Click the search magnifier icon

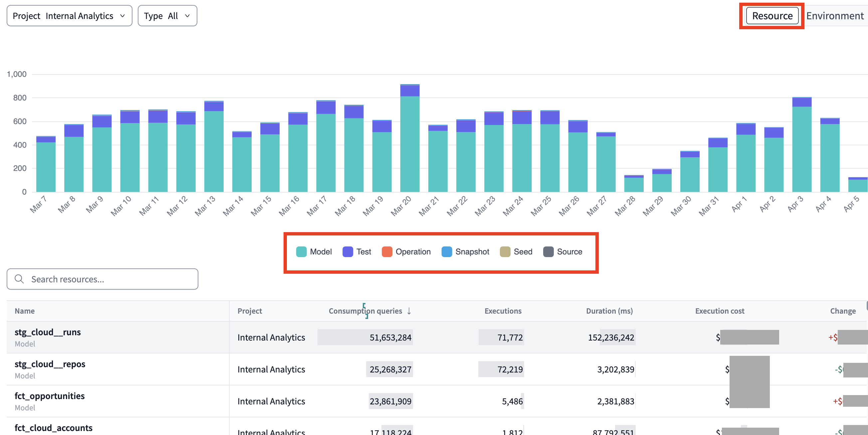point(19,279)
